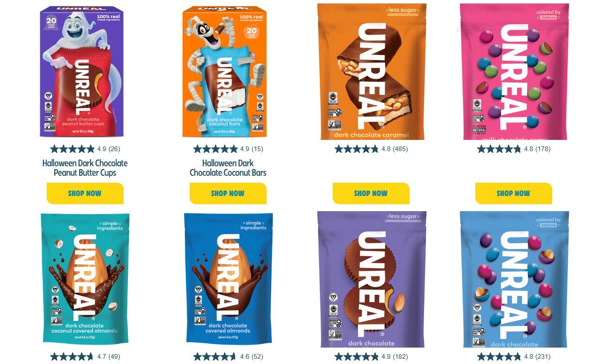The height and width of the screenshot is (364, 592).
Task: Select the light blue dark chocolate gems bag
Action: [514, 279]
